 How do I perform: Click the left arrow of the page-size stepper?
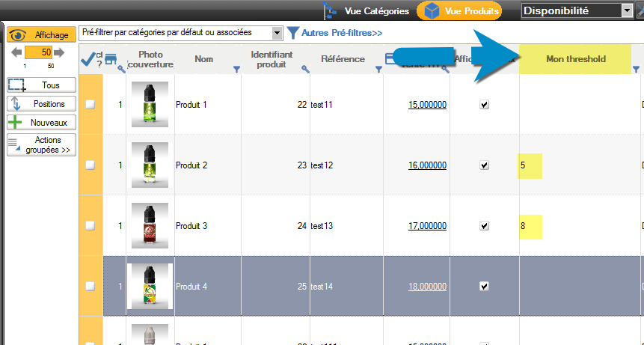(16, 52)
